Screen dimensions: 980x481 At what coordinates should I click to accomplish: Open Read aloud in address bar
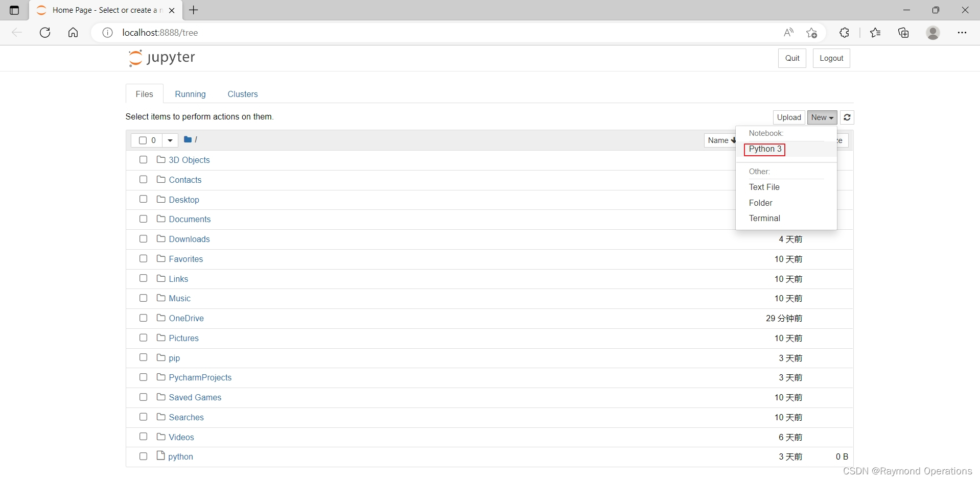point(788,33)
